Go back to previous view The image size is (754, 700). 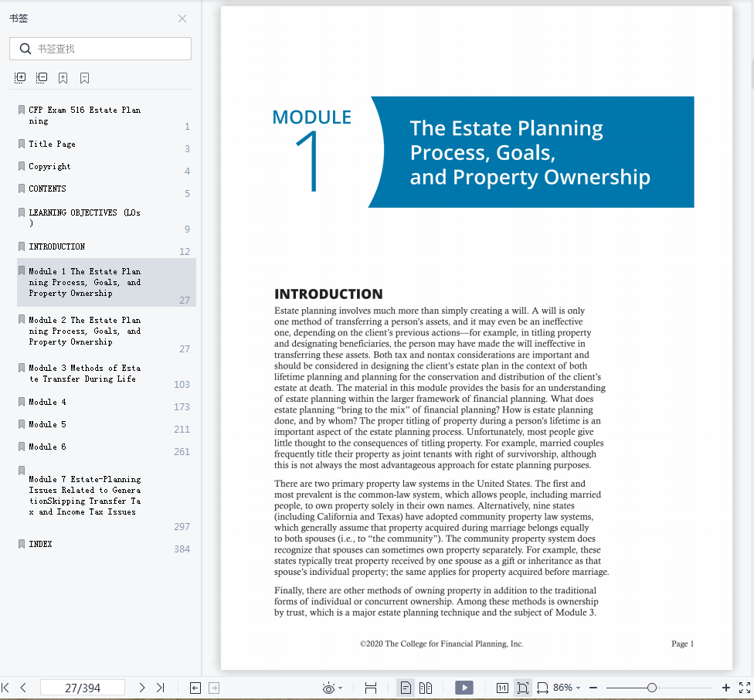[195, 688]
